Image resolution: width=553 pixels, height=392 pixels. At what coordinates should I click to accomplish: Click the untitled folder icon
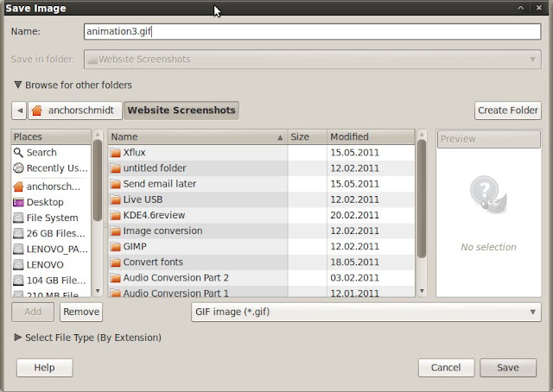click(x=115, y=168)
